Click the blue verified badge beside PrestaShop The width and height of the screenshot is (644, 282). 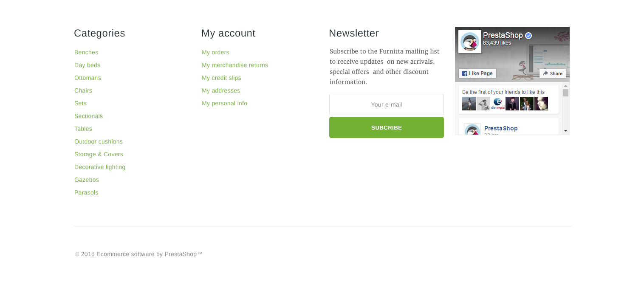tap(528, 36)
